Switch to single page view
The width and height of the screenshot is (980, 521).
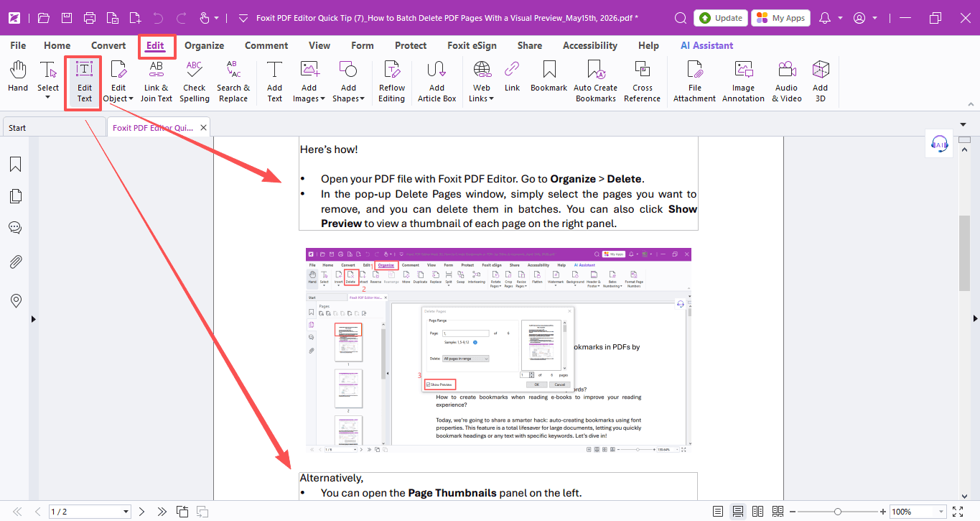pos(718,512)
